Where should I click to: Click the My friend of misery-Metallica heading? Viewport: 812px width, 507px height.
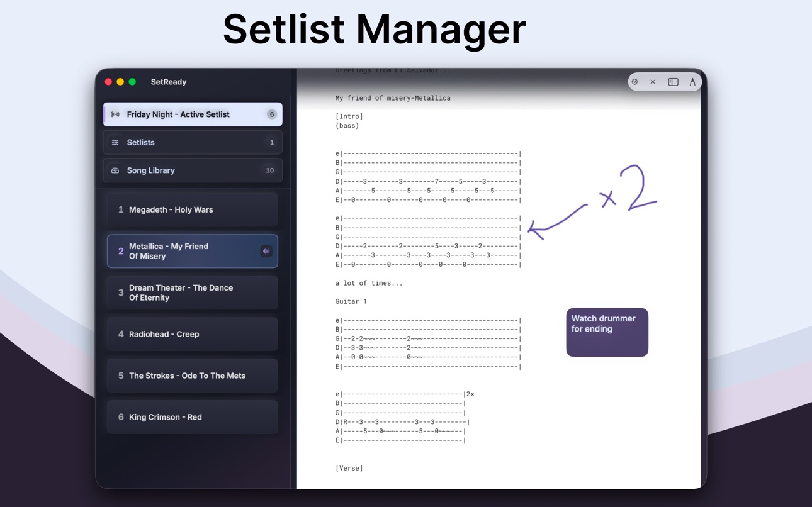(393, 98)
